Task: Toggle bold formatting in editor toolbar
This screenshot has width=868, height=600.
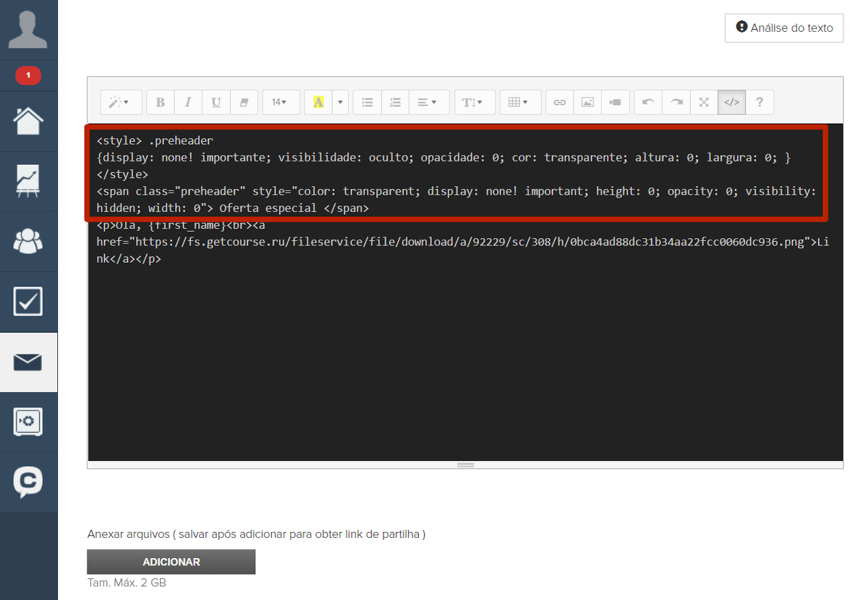Action: [161, 103]
